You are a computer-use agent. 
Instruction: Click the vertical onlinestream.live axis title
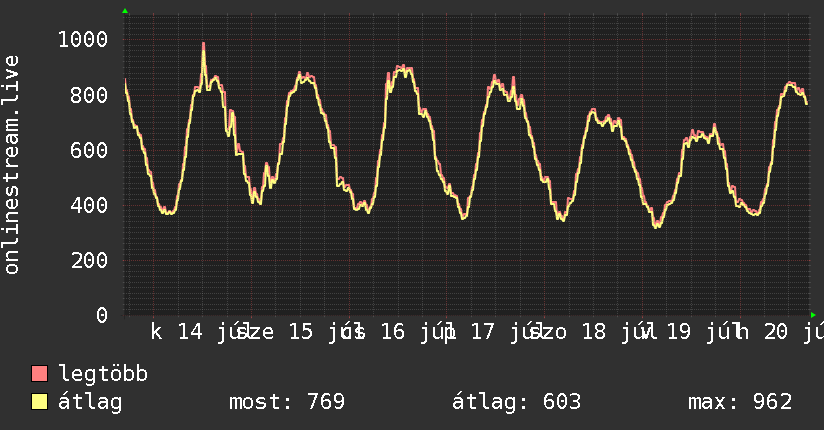(x=12, y=165)
